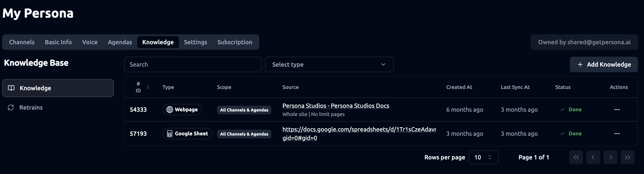
Task: Sort table by ID column arrows
Action: tap(148, 87)
